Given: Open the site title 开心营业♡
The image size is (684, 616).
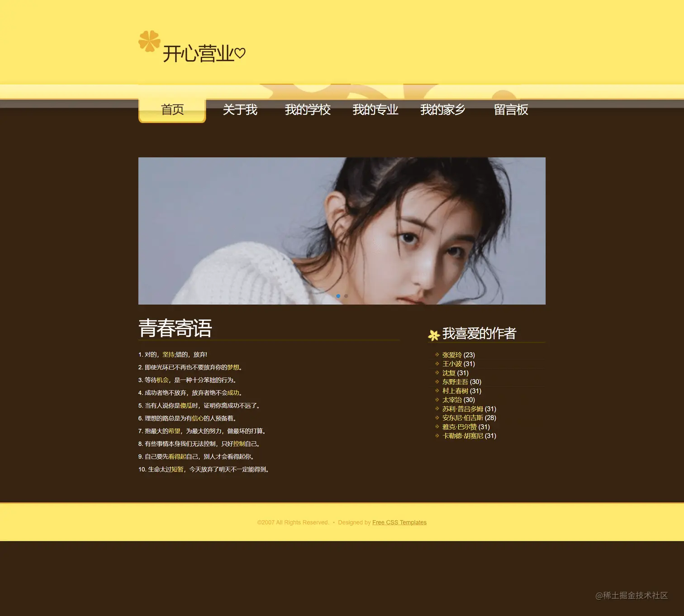Looking at the screenshot, I should coord(204,54).
